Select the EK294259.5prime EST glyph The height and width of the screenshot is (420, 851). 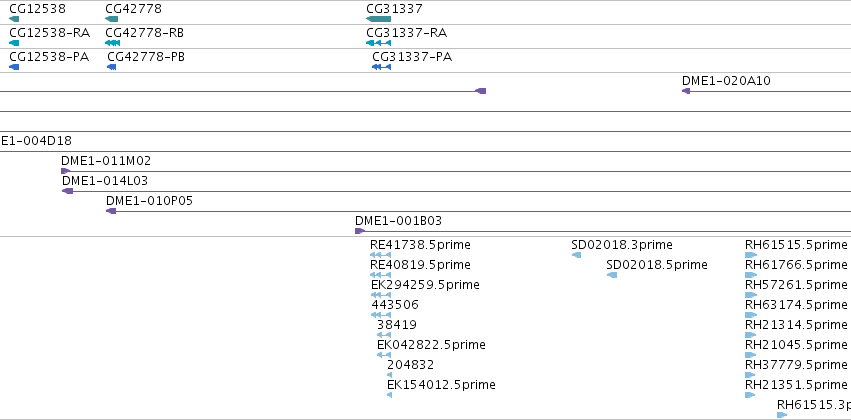pos(381,295)
